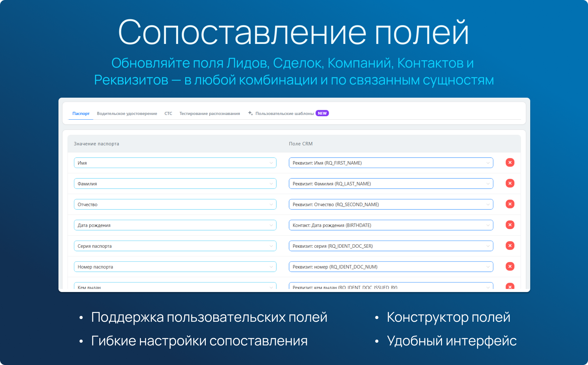Screen dimensions: 588x365
Task: Open Пользовательские шаблоны tab
Action: 284,114
